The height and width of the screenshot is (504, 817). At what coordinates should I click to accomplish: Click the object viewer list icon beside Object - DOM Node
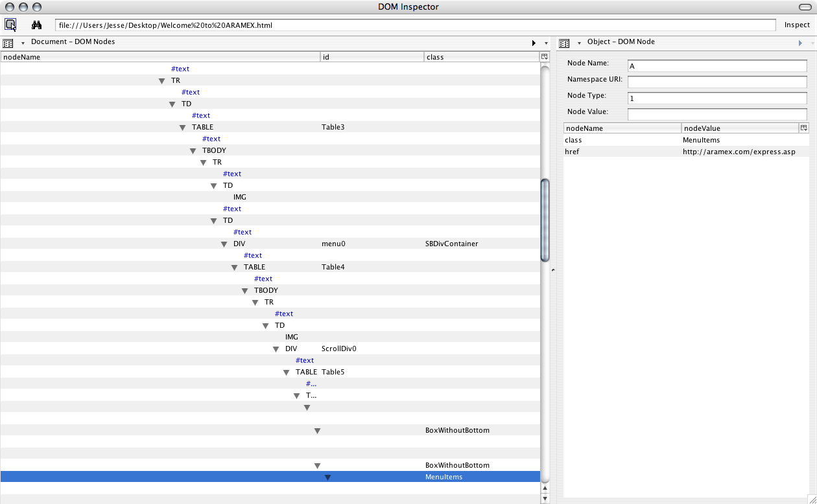coord(564,43)
